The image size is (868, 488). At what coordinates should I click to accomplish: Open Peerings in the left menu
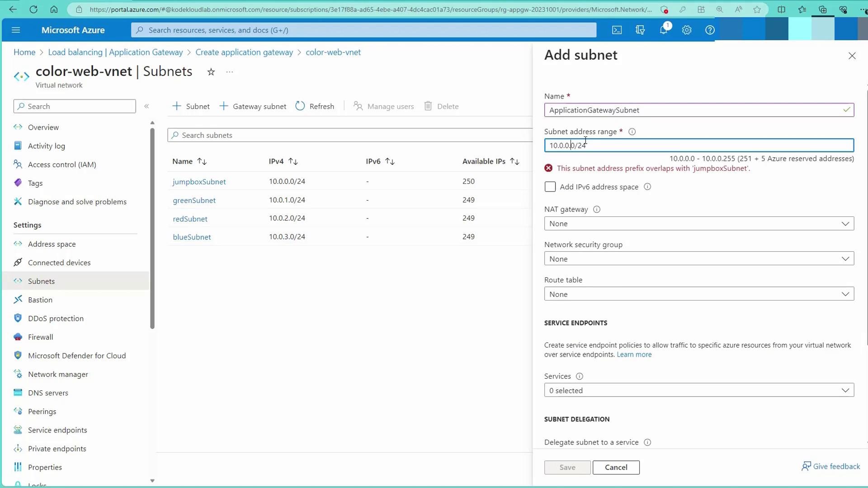coord(42,412)
